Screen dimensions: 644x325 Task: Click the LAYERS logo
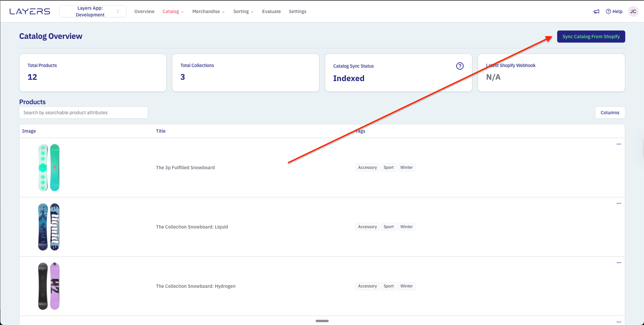coord(30,11)
